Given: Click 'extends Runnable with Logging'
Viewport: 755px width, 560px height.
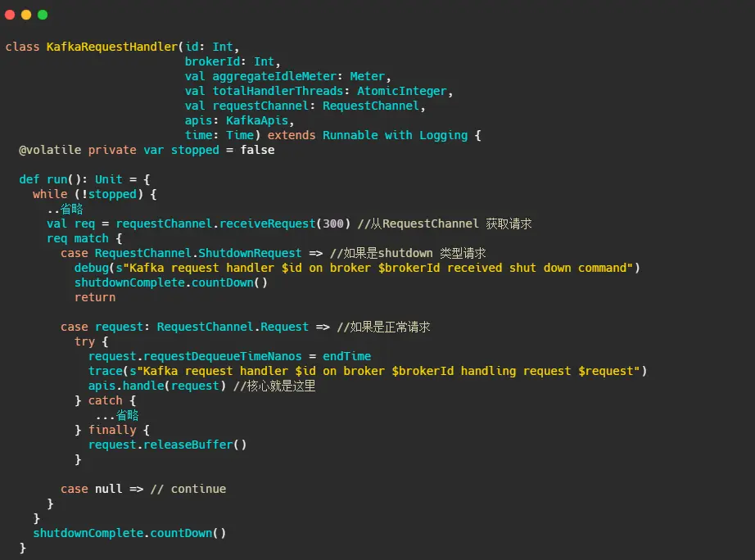Looking at the screenshot, I should (368, 135).
